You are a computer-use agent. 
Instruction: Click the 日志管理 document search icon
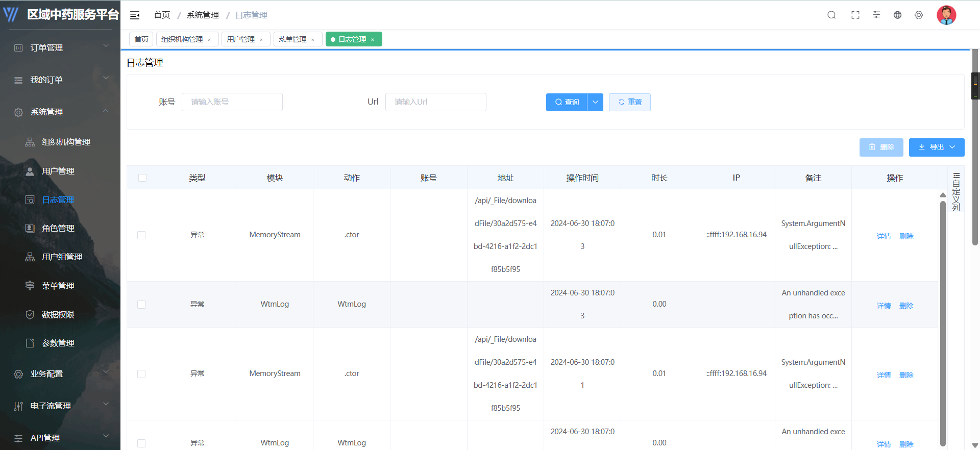click(x=30, y=199)
